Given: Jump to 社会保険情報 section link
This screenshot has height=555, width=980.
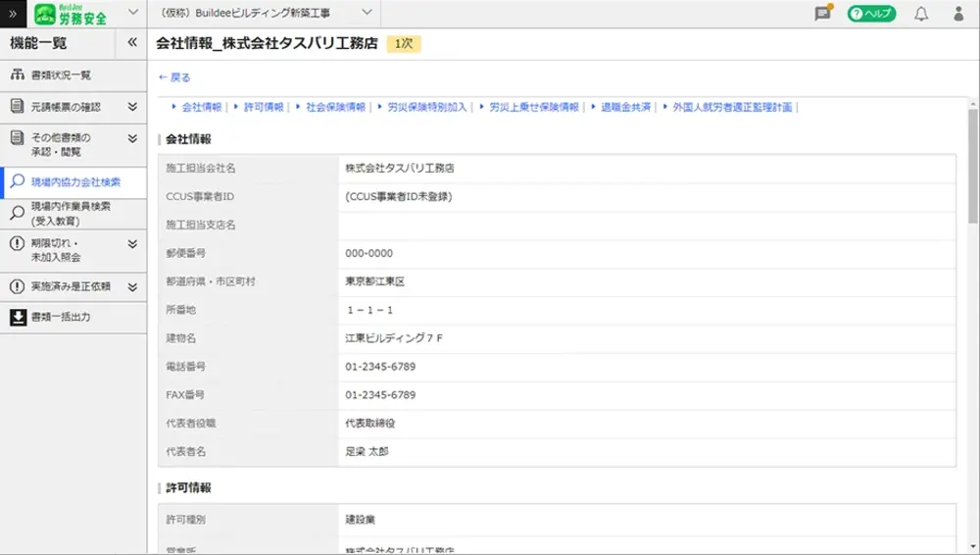Looking at the screenshot, I should pyautogui.click(x=335, y=108).
